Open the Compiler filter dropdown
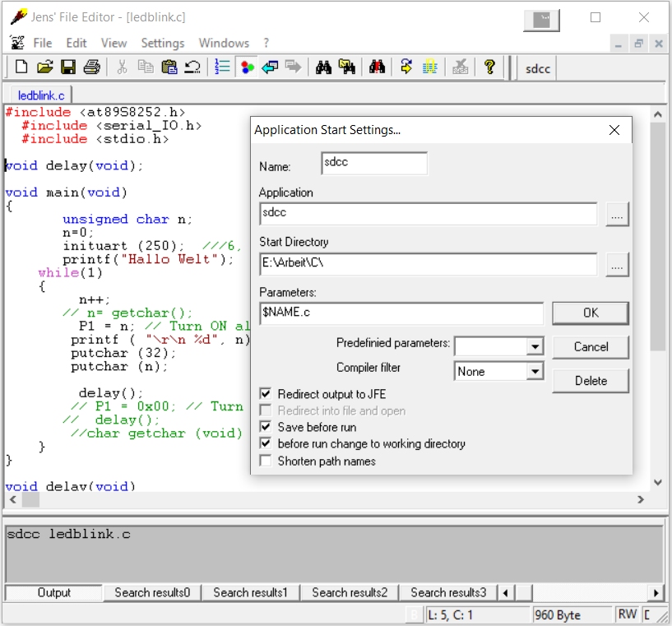This screenshot has height=626, width=672. tap(535, 372)
